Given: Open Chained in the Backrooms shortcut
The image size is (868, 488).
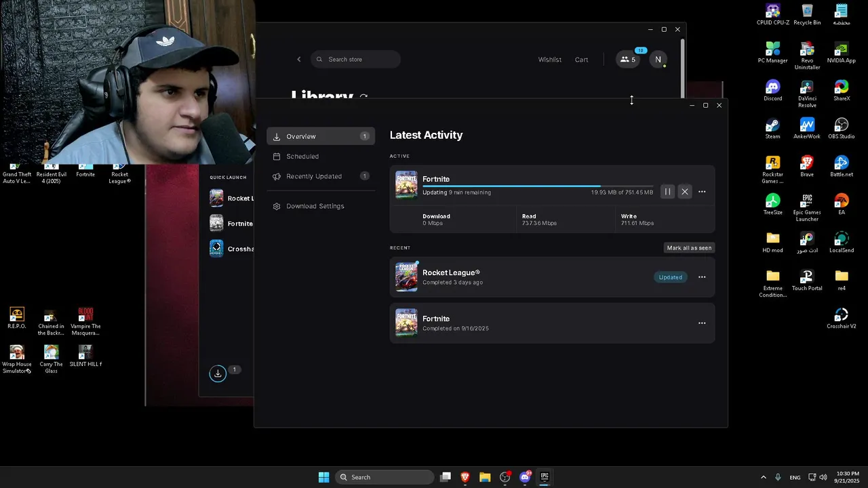Looking at the screenshot, I should pyautogui.click(x=51, y=322).
